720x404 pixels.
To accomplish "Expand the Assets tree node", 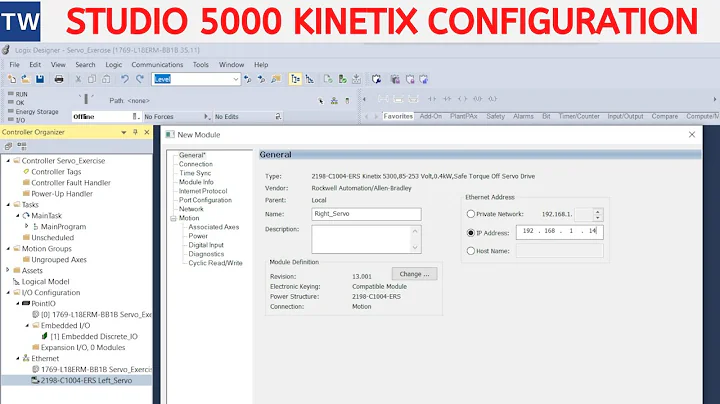I will [7, 270].
